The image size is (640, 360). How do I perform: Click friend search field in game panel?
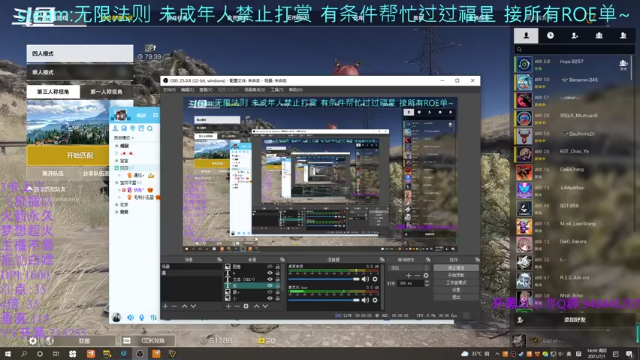tap(574, 49)
